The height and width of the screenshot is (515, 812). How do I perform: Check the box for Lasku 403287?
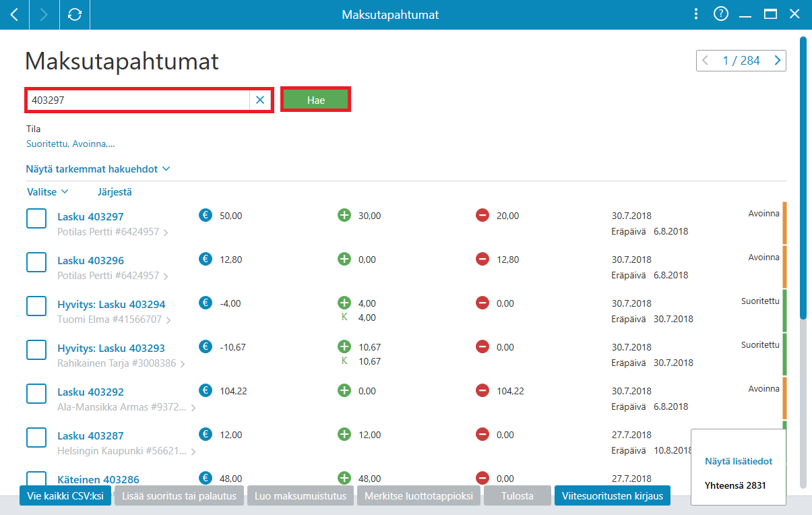coord(36,437)
